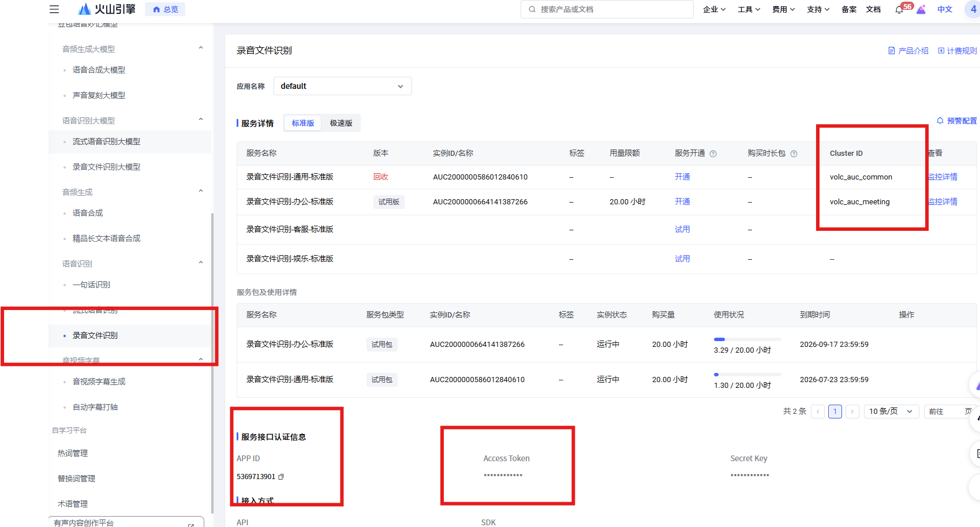Viewport: 980px width, 527px height.
Task: Click 试用 for 录音文件识别-客服-标准版
Action: coord(682,229)
